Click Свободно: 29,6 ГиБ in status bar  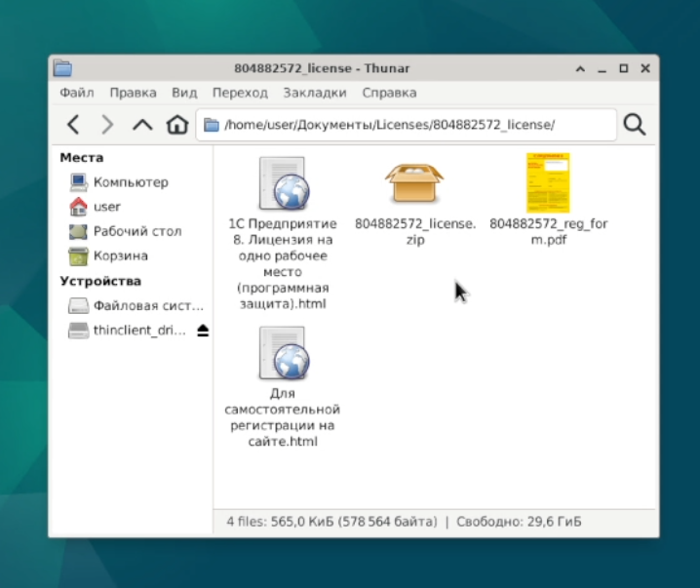[519, 522]
